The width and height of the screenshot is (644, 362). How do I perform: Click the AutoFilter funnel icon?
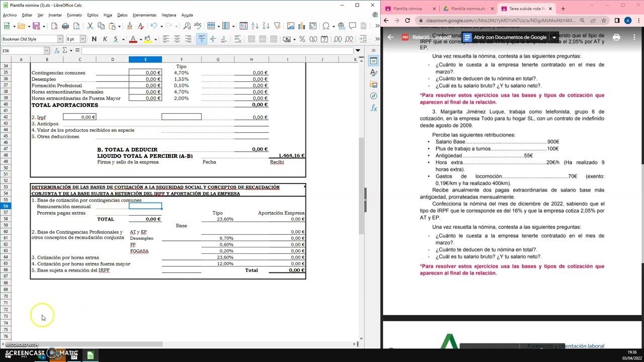pyautogui.click(x=277, y=26)
